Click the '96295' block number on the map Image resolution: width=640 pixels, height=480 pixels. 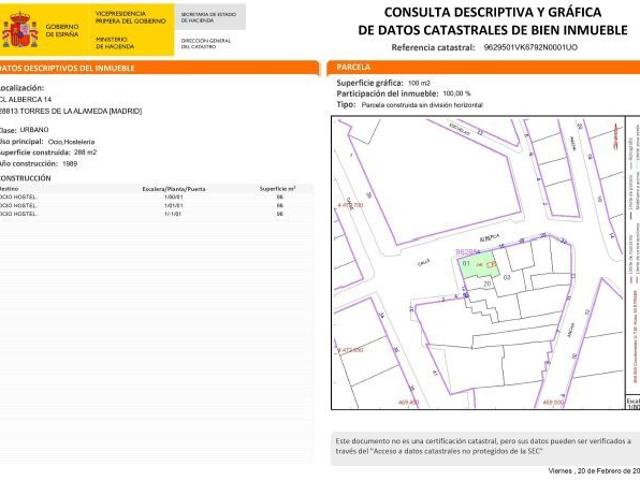coord(467,252)
